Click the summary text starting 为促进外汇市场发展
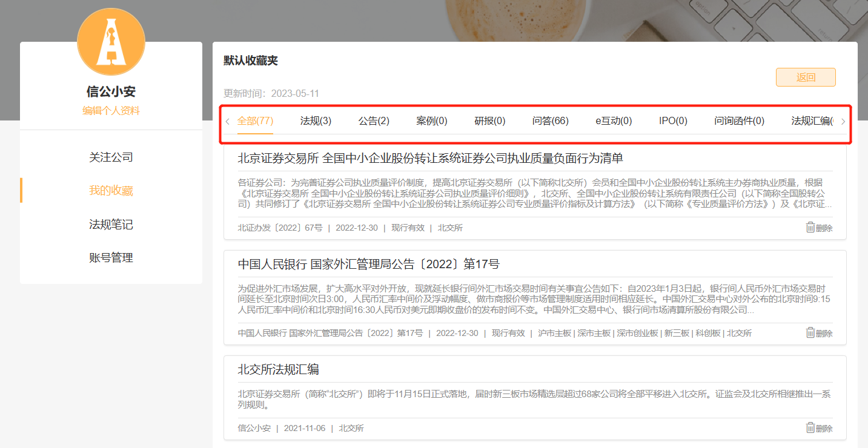This screenshot has height=448, width=868. click(x=534, y=299)
